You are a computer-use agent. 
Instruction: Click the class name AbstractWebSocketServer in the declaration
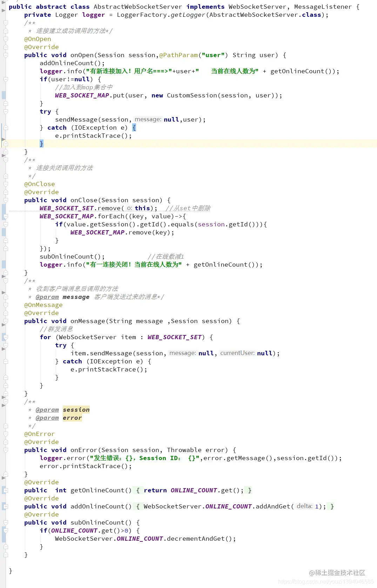coord(138,7)
